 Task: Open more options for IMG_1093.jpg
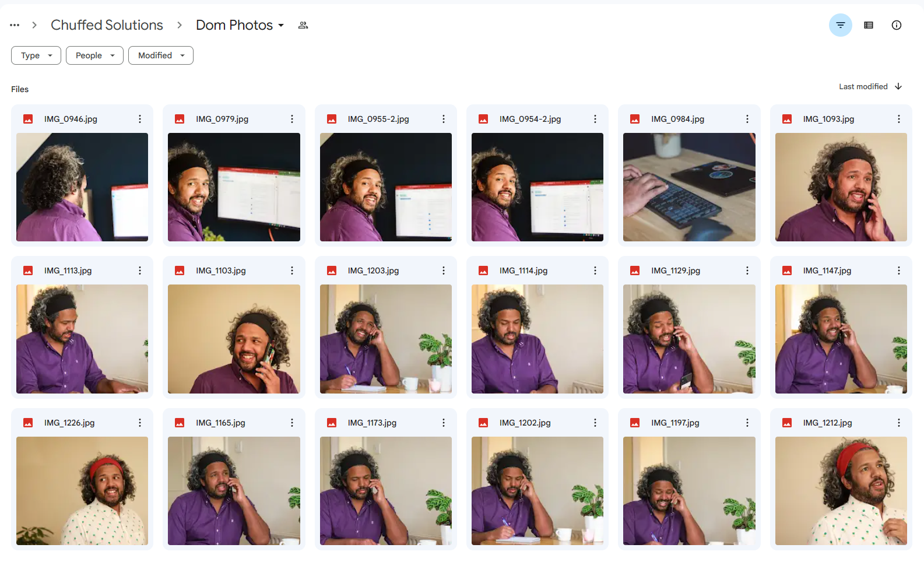[x=899, y=119]
